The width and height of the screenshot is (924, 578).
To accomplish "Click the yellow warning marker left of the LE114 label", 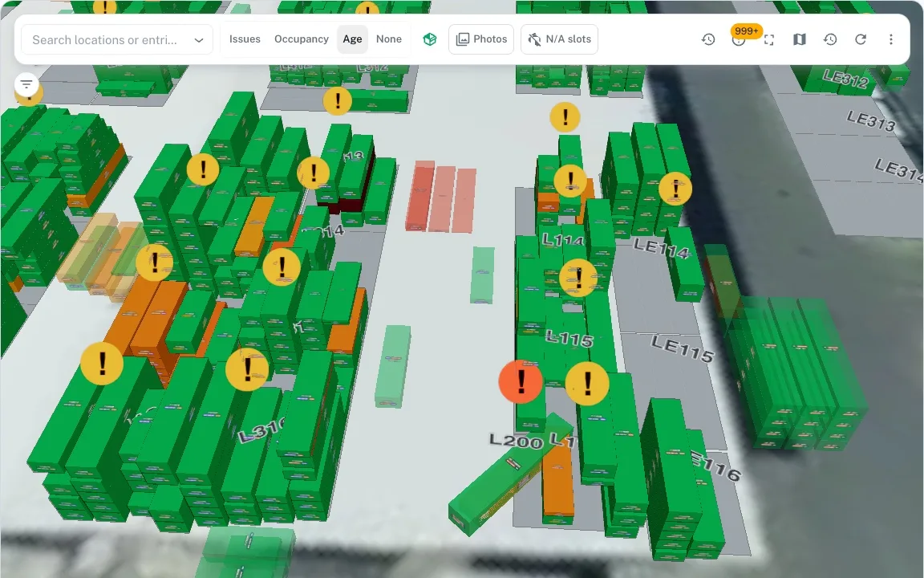I will click(675, 189).
